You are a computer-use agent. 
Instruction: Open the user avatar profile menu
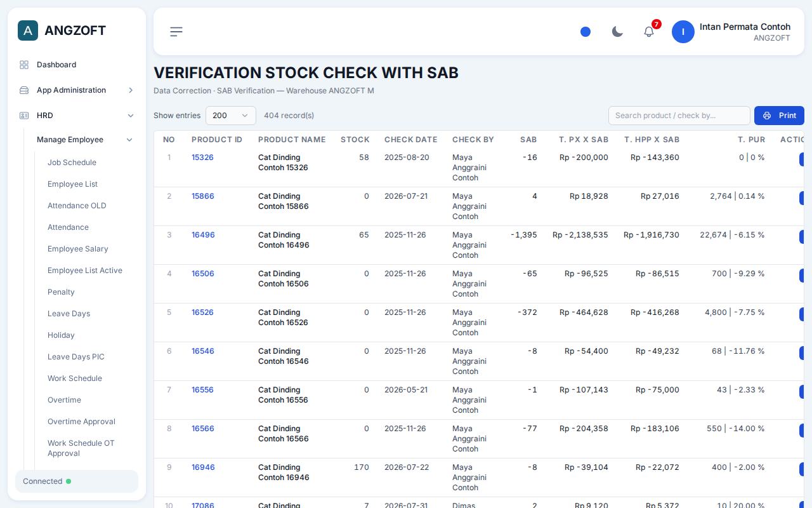[683, 32]
